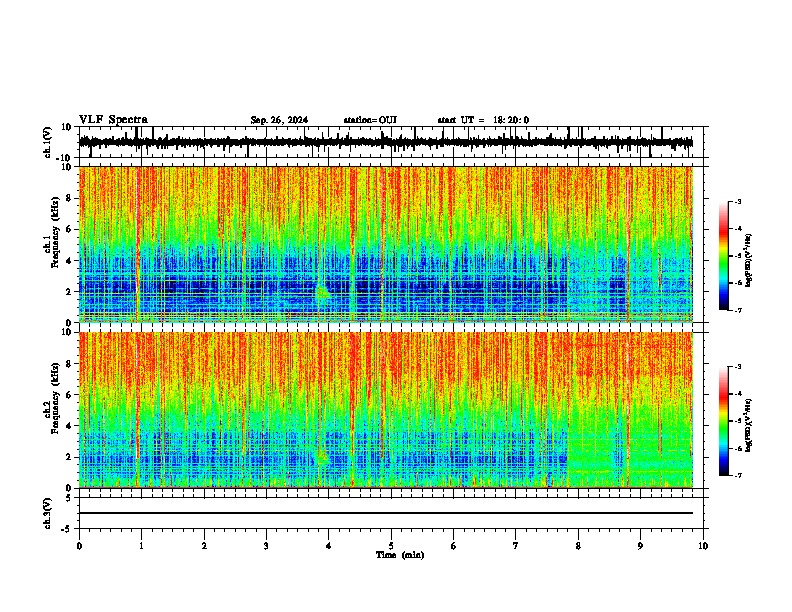Click the '6' kHz tick label of ch.1 spectrogram
Screen dimensions: 792x612
[70, 230]
